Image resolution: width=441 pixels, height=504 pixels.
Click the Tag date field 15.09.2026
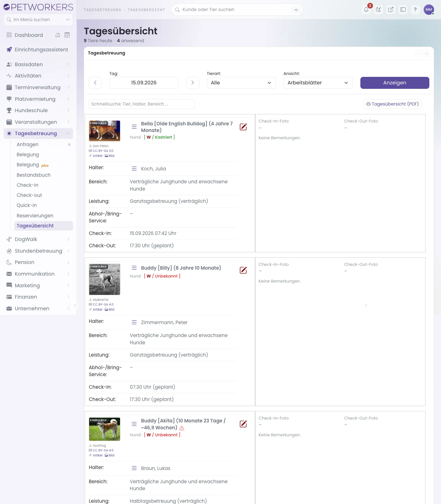tap(144, 83)
